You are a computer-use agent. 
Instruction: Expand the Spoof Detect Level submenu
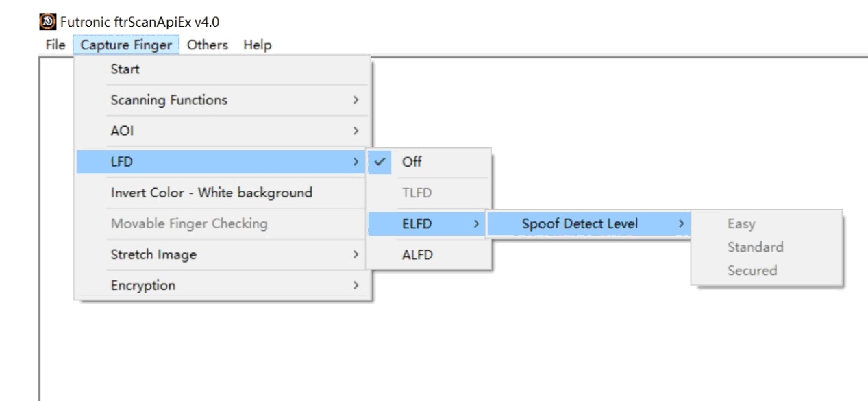(x=588, y=223)
